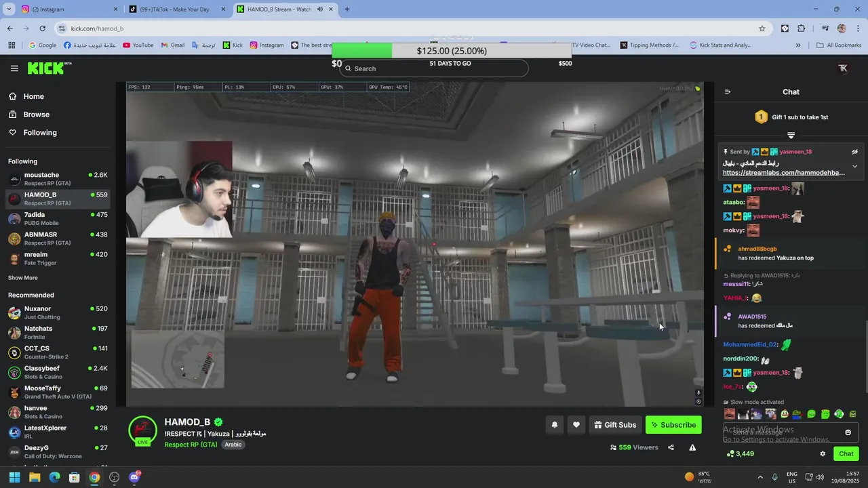Switch to the TikTok browser tab
Image resolution: width=868 pixels, height=488 pixels.
[176, 9]
